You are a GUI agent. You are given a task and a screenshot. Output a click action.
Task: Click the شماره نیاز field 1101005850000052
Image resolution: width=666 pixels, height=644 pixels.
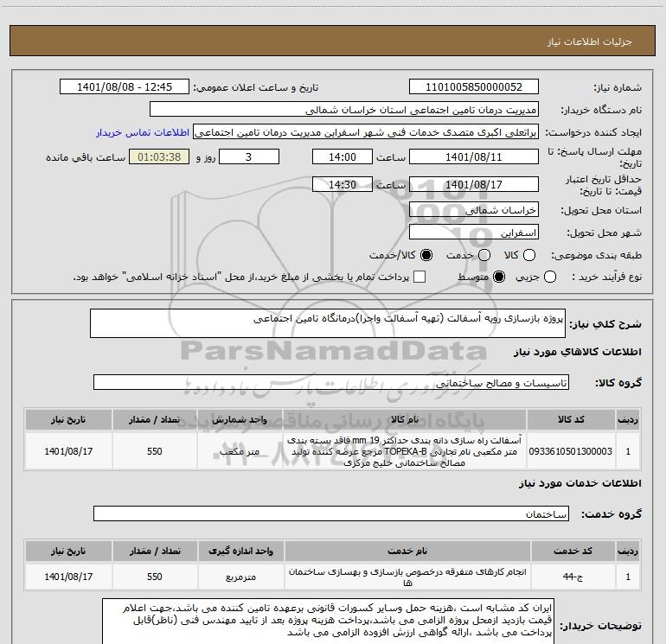pos(474,87)
